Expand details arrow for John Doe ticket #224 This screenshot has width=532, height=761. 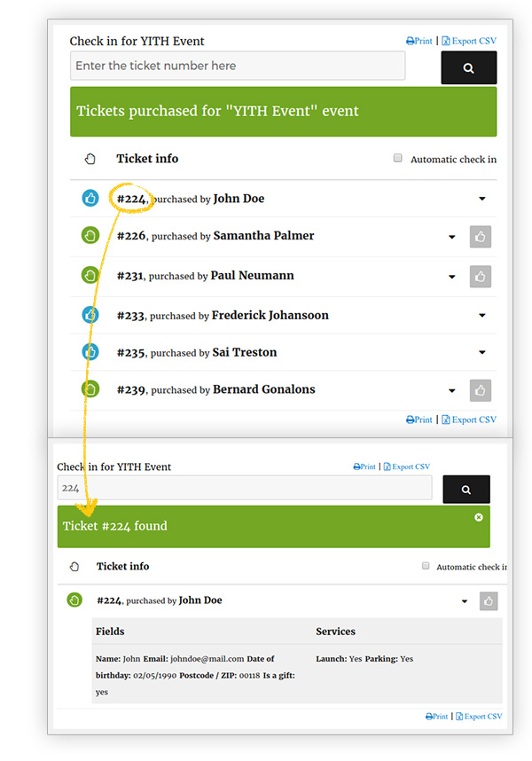point(482,200)
